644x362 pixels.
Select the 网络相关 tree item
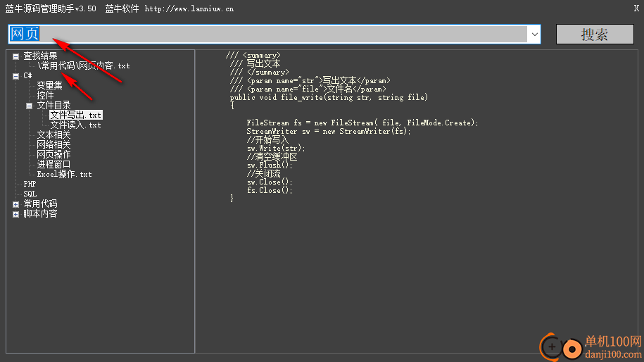coord(53,144)
